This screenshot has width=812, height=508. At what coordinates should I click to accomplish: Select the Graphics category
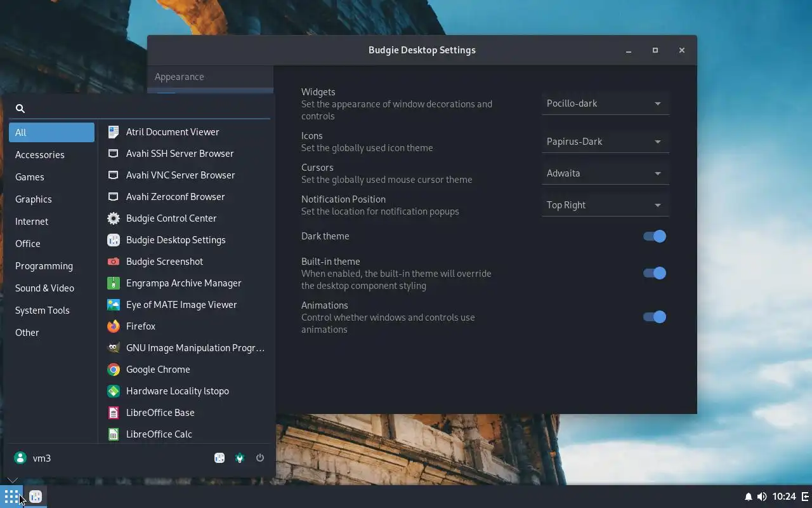(x=51, y=199)
